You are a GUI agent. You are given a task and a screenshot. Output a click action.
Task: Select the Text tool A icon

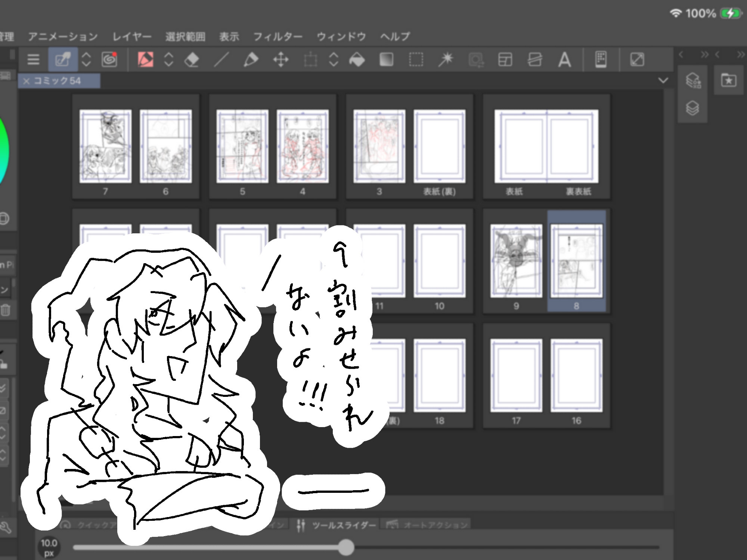point(564,59)
